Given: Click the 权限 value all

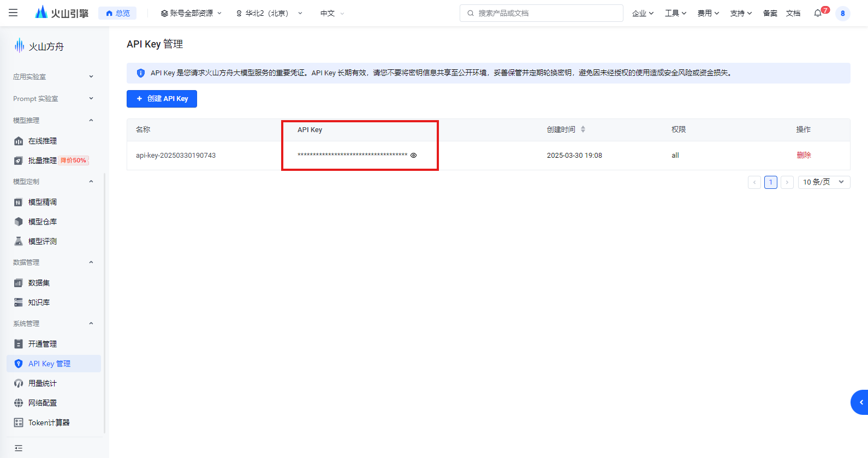Looking at the screenshot, I should click(675, 156).
